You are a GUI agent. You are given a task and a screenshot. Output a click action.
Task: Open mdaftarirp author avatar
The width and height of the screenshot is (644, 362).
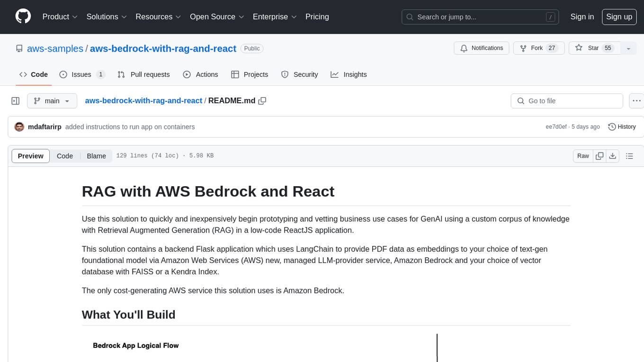click(19, 127)
